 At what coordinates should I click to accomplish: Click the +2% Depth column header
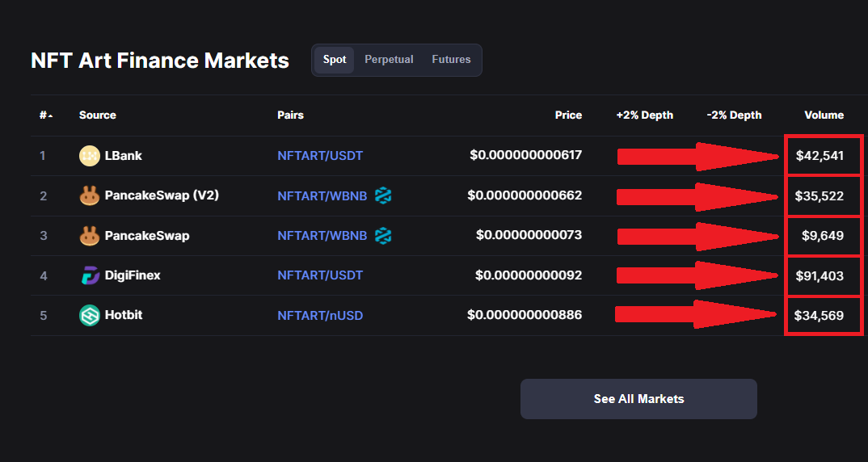(645, 115)
